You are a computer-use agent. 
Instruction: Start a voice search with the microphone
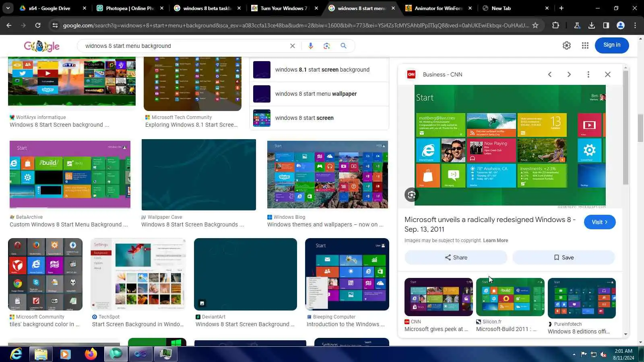coord(310,46)
